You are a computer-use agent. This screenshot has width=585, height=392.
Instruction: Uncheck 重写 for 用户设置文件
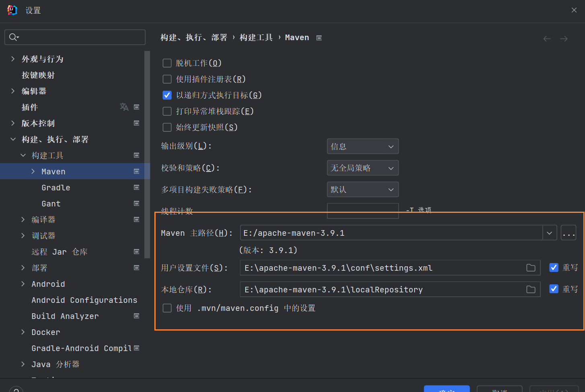click(554, 267)
